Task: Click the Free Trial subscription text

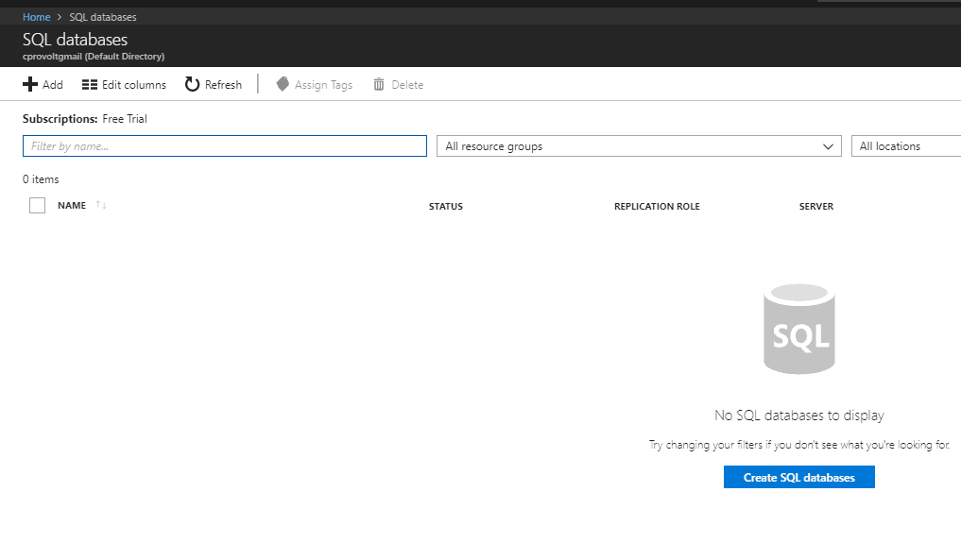Action: (x=125, y=119)
